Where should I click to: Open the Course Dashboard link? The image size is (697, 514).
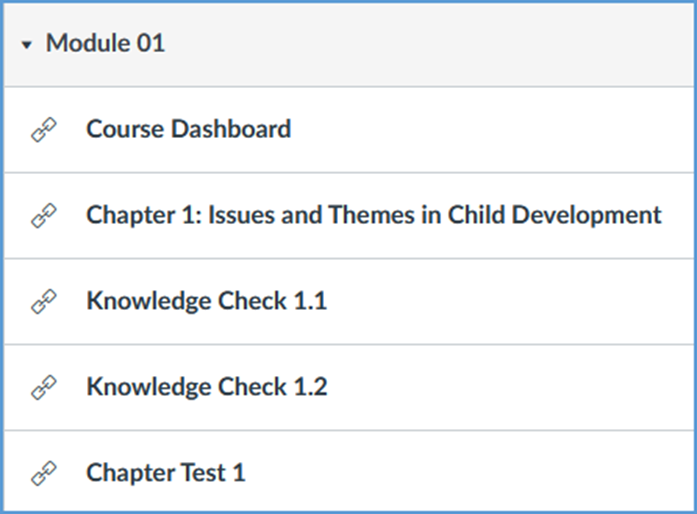tap(188, 129)
